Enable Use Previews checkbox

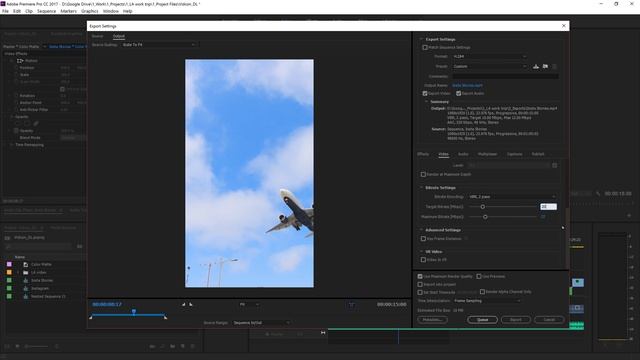[479, 276]
